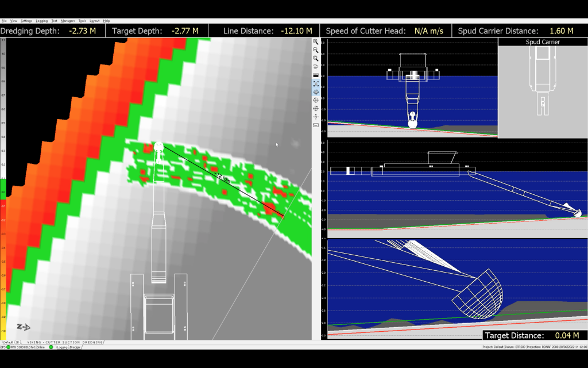Click the second crosshair target icon below it
Viewport: 588px width, 368px height.
click(316, 109)
